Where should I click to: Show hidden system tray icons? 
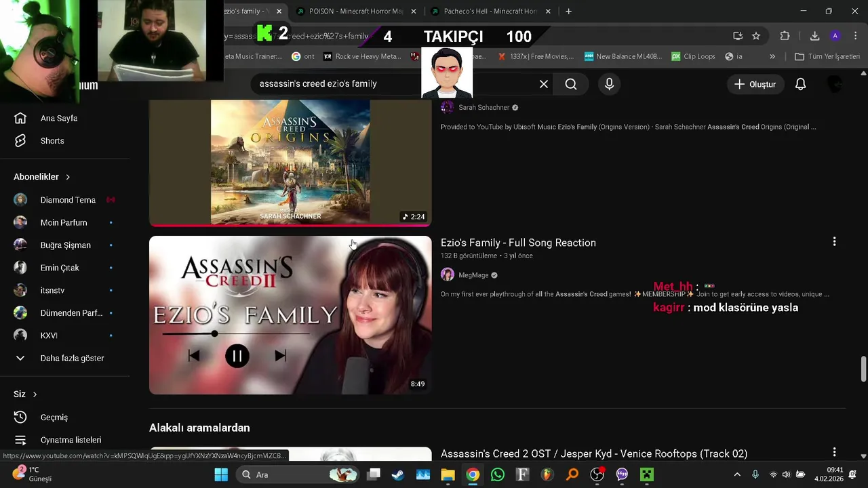click(737, 474)
